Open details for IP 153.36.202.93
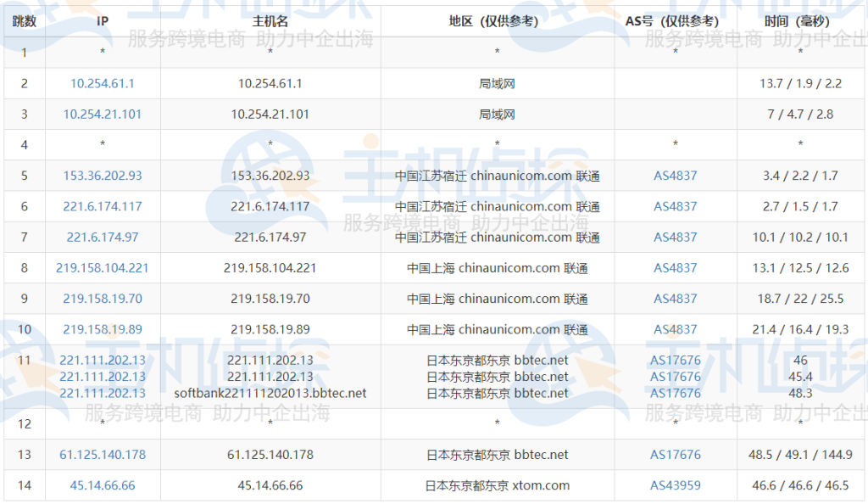This screenshot has width=868, height=504. coord(103,176)
